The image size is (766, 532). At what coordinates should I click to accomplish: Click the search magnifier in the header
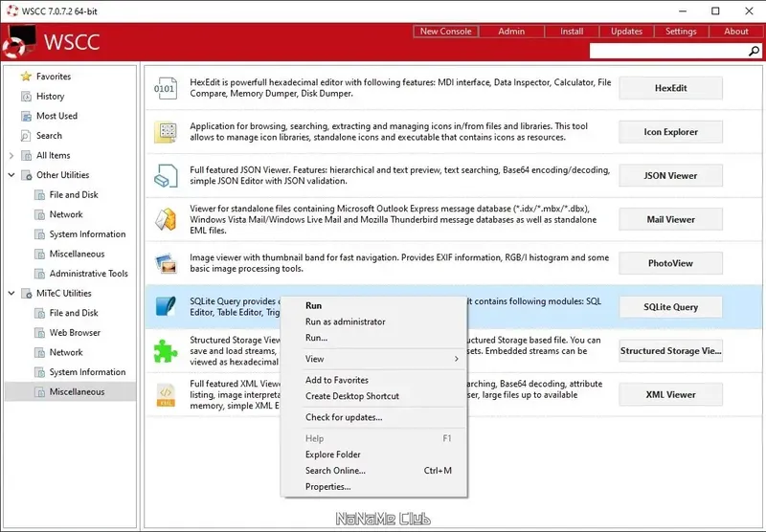point(755,51)
